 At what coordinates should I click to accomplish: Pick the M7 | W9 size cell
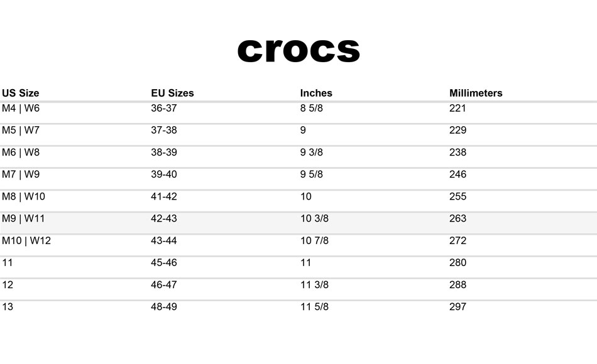click(x=21, y=174)
